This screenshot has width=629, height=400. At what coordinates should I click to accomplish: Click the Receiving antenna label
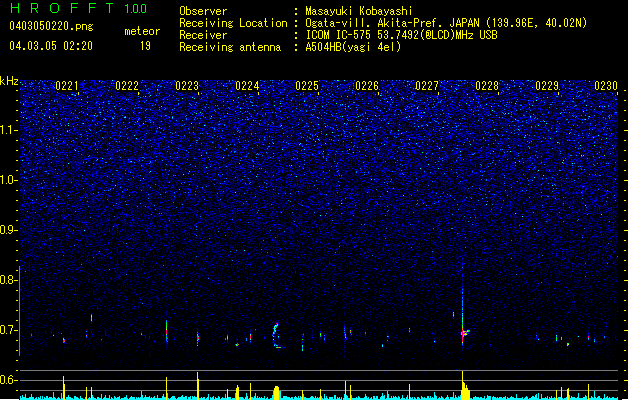point(230,47)
